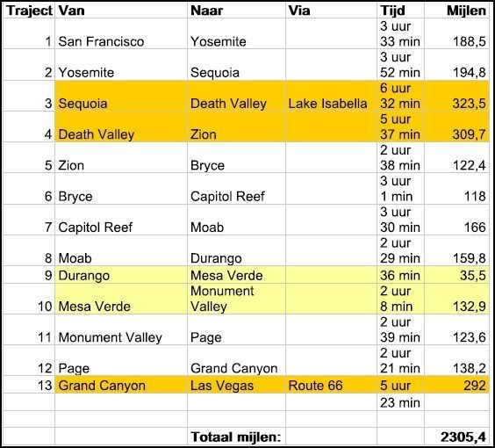The height and width of the screenshot is (448, 495).
Task: Select the Death Valley origin cell
Action: [x=121, y=126]
